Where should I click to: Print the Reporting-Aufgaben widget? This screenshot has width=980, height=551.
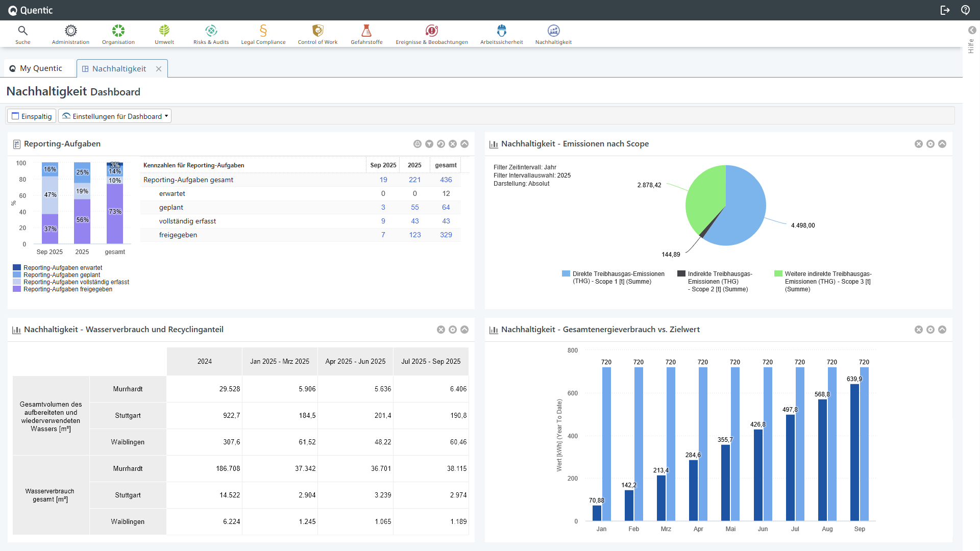[418, 144]
